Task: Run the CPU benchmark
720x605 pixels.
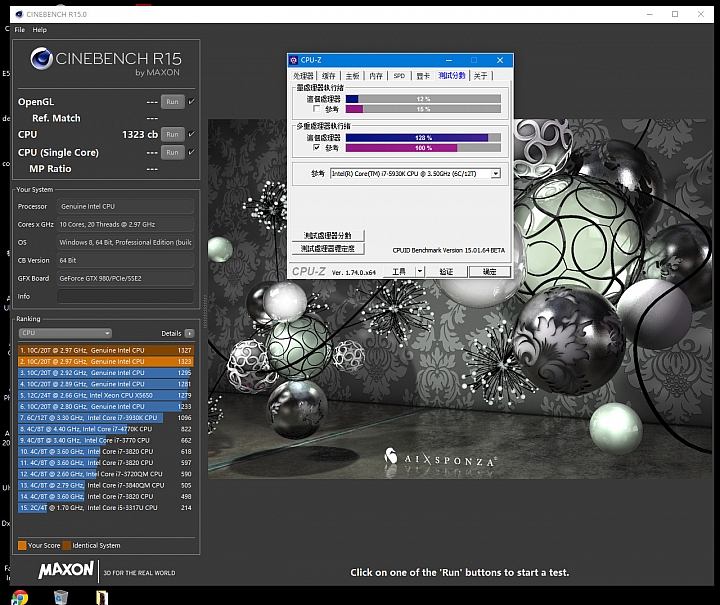Action: (173, 134)
